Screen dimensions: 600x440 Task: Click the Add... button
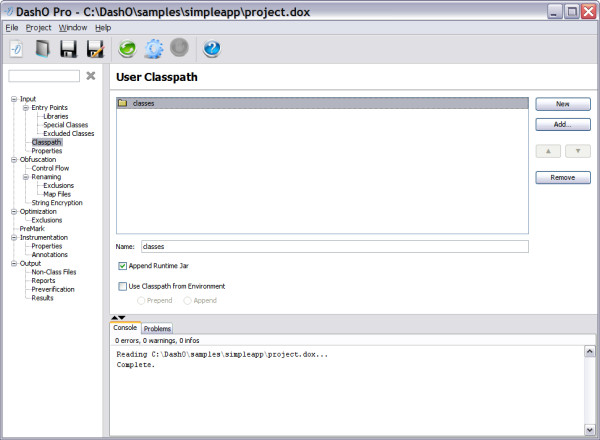point(563,124)
